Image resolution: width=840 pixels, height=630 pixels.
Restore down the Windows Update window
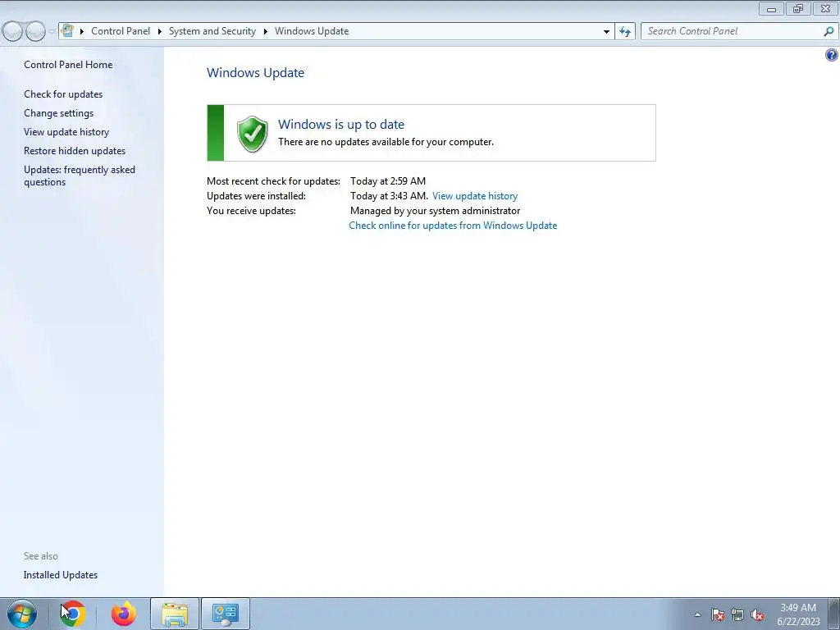point(798,8)
